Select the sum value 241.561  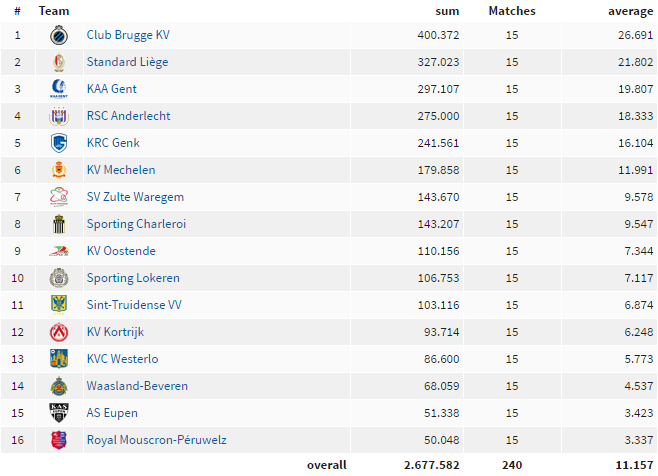[x=438, y=143]
